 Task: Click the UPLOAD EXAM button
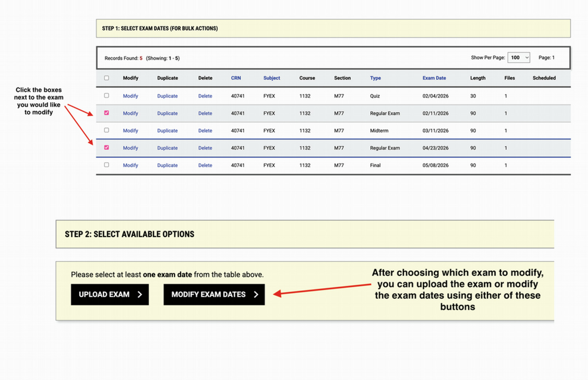110,294
